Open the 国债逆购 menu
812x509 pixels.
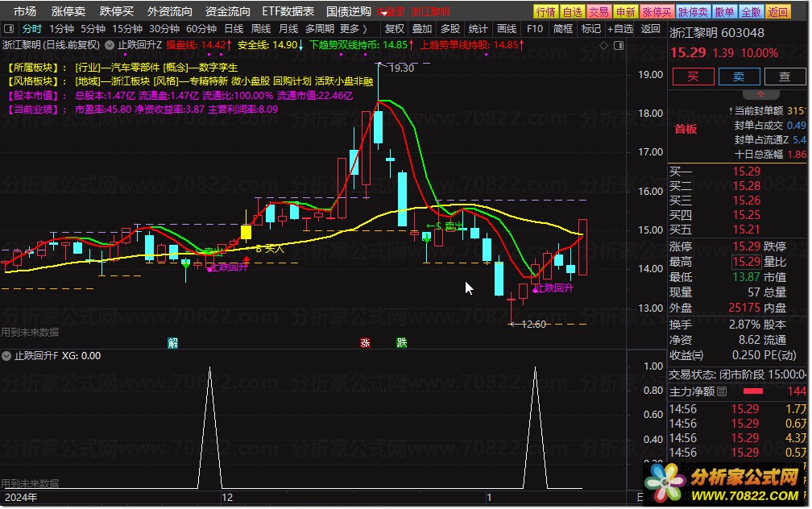click(x=349, y=11)
